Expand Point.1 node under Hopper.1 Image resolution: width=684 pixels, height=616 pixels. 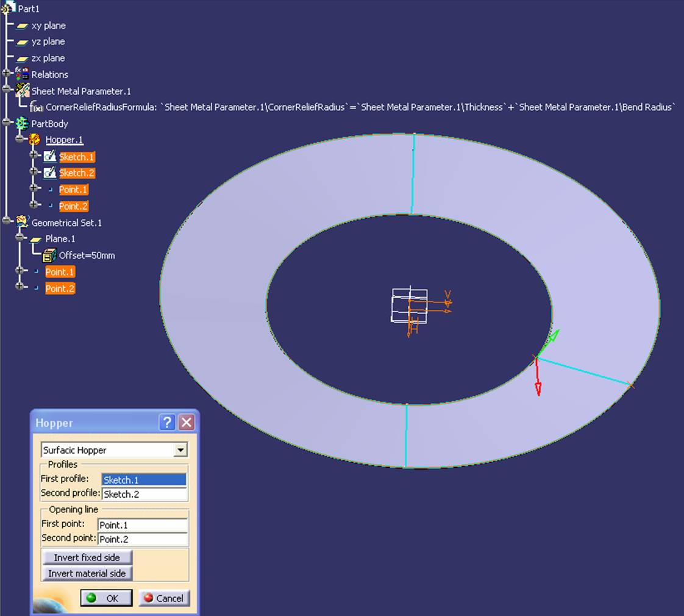point(34,188)
